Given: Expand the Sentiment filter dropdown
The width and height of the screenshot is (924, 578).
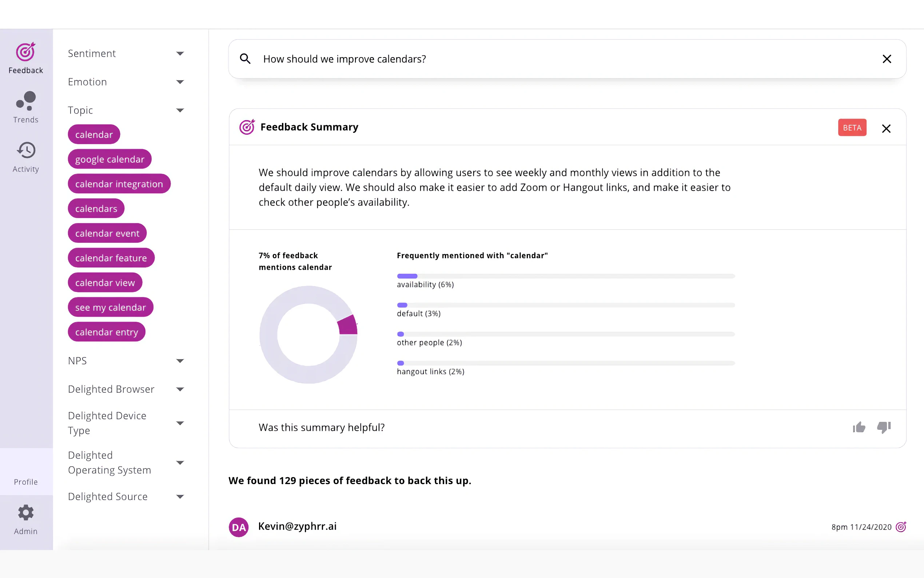Looking at the screenshot, I should point(180,54).
